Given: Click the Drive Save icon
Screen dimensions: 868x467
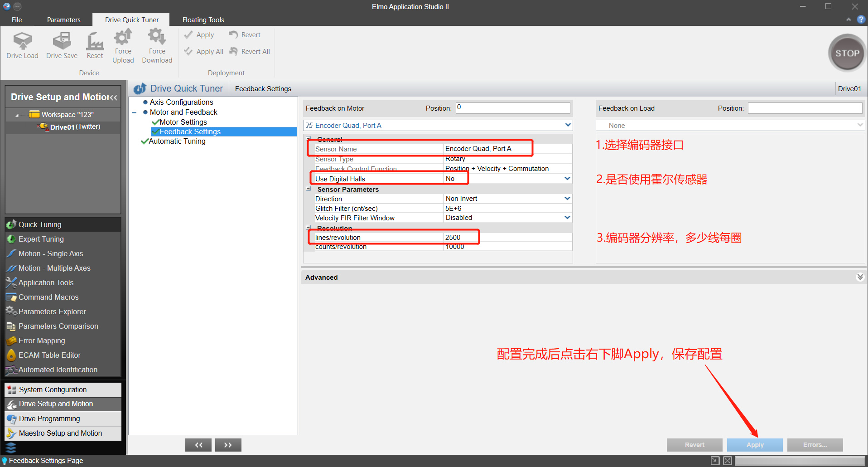Looking at the screenshot, I should point(61,44).
